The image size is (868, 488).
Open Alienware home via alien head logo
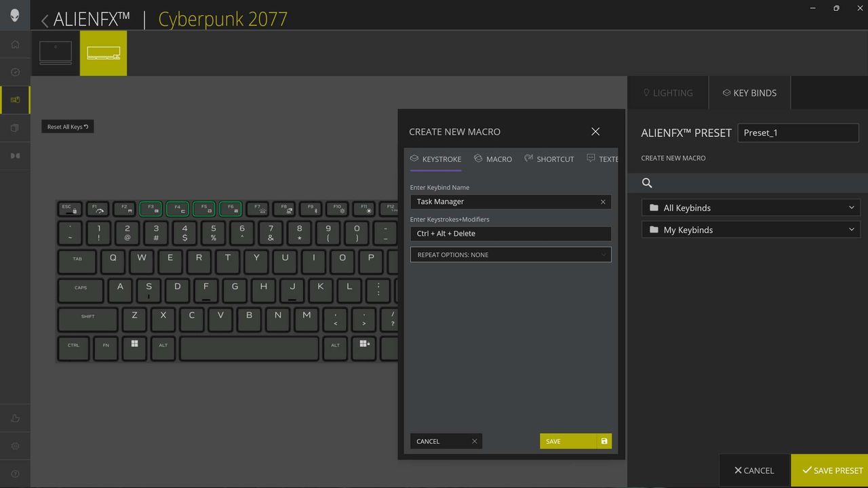tap(15, 16)
